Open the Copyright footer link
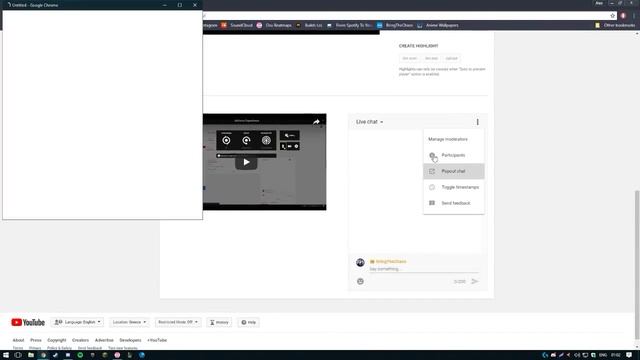Viewport: 640px width, 360px height. (57, 340)
